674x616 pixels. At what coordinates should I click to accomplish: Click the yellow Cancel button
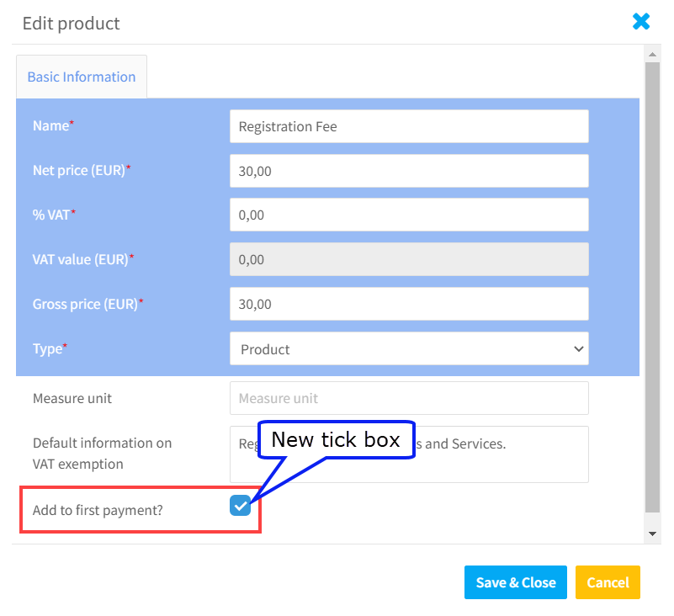point(608,582)
